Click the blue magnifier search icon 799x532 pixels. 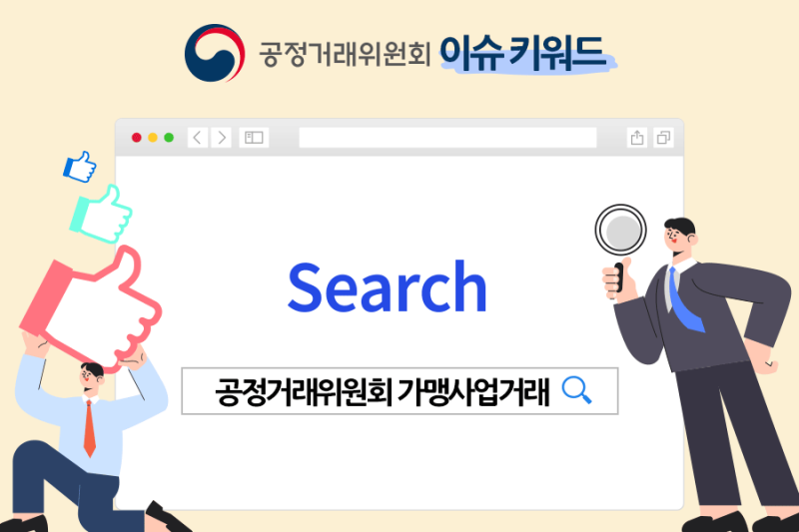tap(576, 390)
